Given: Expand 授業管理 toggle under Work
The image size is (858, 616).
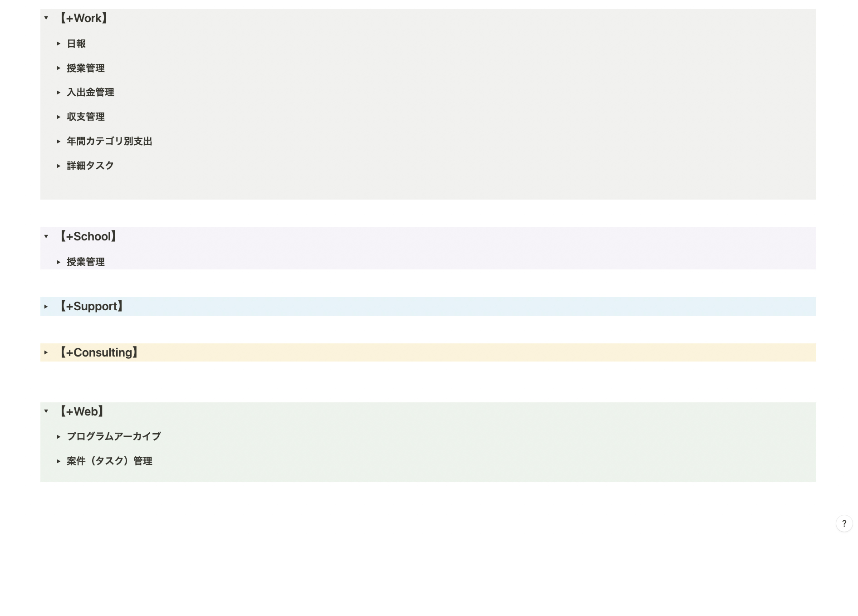Looking at the screenshot, I should (x=59, y=68).
